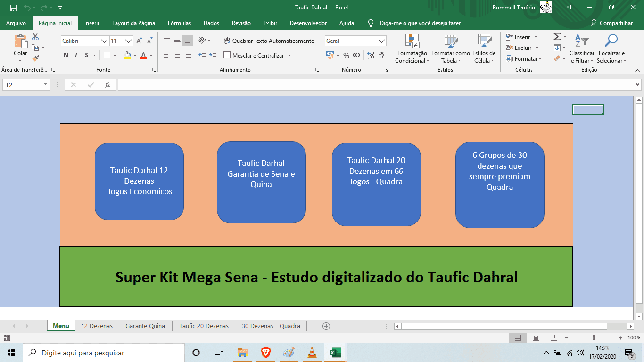Image resolution: width=644 pixels, height=362 pixels.
Task: Toggle Italic (I) formatting
Action: 76,55
